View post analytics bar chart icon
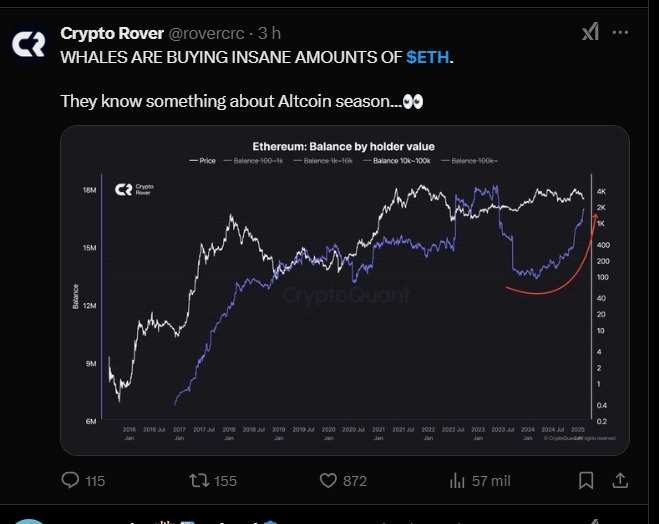The height and width of the screenshot is (524, 659). (x=457, y=480)
